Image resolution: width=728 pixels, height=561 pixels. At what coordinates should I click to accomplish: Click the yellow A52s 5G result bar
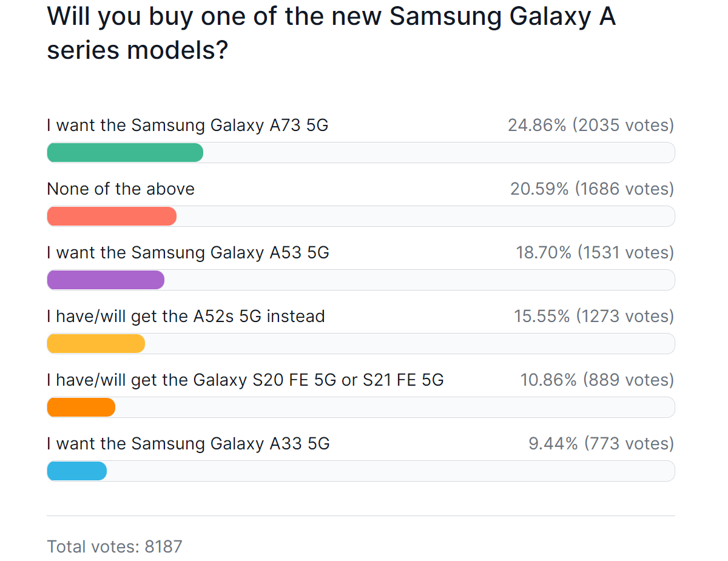(x=96, y=344)
